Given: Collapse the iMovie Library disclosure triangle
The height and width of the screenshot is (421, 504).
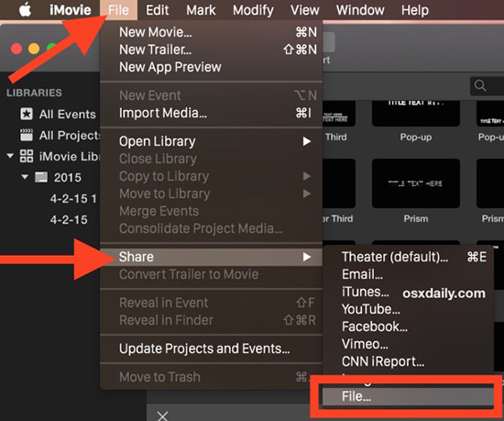Looking at the screenshot, I should pos(10,156).
